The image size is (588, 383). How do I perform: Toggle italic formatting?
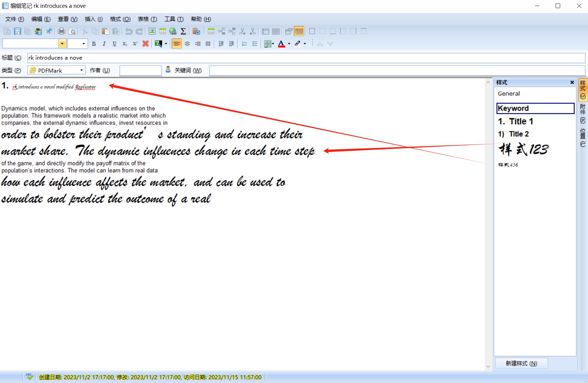[104, 44]
